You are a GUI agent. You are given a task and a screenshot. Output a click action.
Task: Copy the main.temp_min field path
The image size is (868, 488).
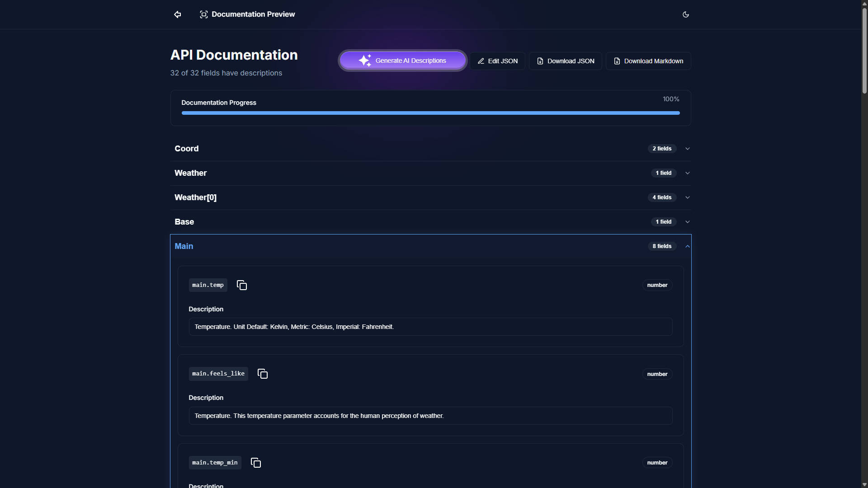[256, 463]
